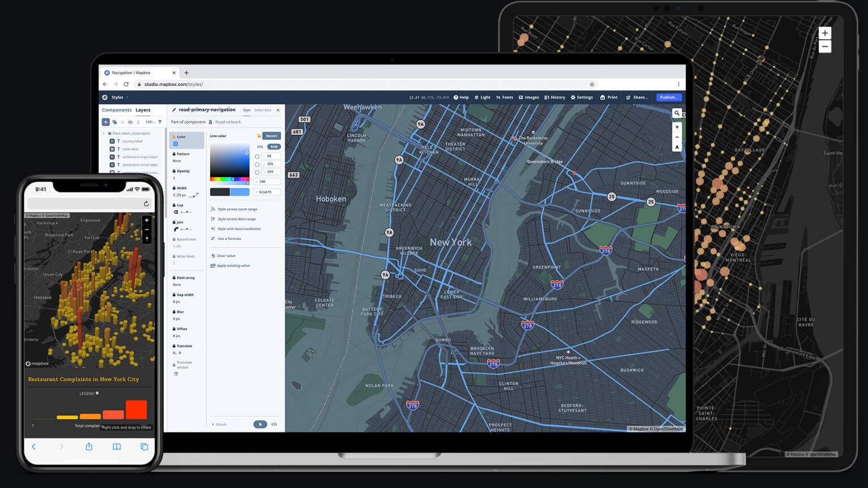Select the settlement-minor-label layer

(140, 165)
